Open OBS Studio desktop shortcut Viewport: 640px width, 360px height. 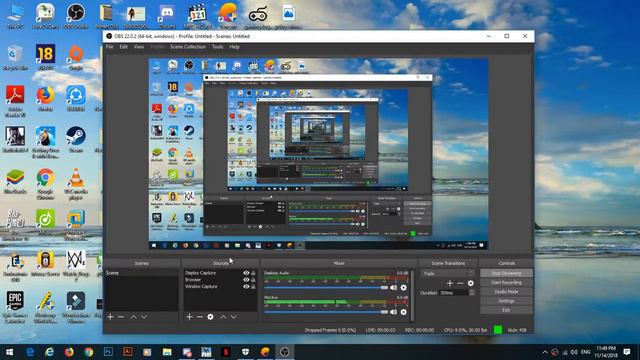[76, 16]
